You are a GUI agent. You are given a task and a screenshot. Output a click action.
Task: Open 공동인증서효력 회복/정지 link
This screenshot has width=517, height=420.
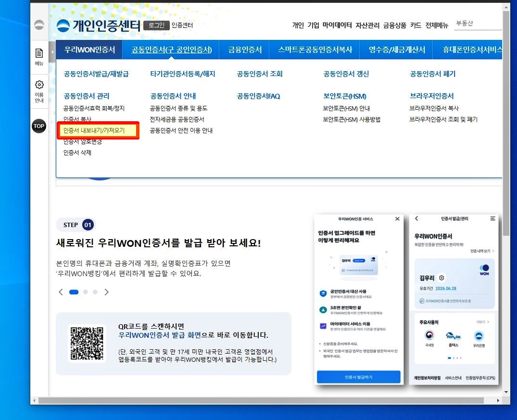pos(94,108)
